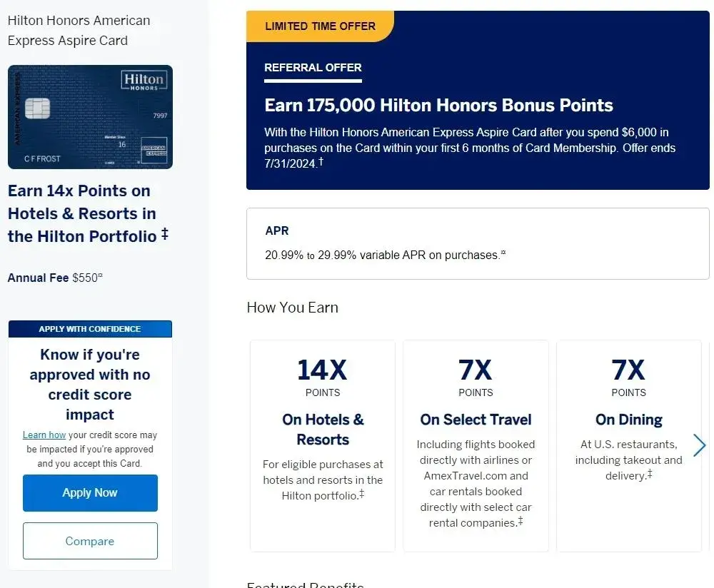Advance the How You Earn carousel with right chevron
The width and height of the screenshot is (714, 588).
click(x=699, y=445)
